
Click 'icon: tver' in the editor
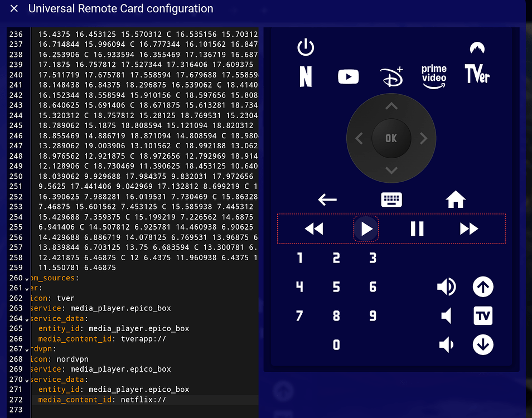click(52, 298)
